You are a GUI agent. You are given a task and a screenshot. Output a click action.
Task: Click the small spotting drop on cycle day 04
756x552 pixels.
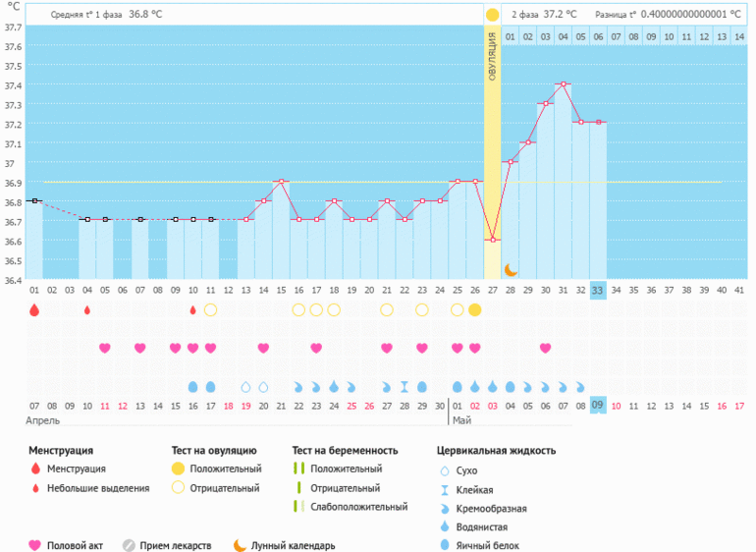pyautogui.click(x=87, y=309)
